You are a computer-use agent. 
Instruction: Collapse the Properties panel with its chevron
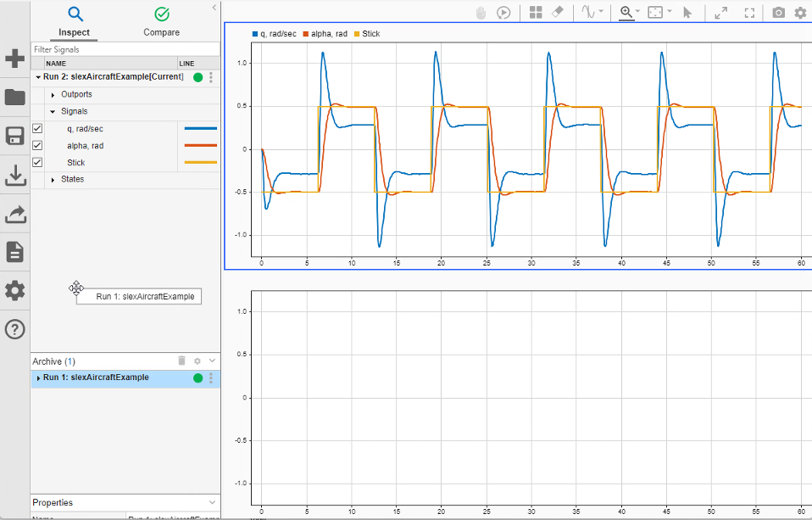click(x=212, y=502)
